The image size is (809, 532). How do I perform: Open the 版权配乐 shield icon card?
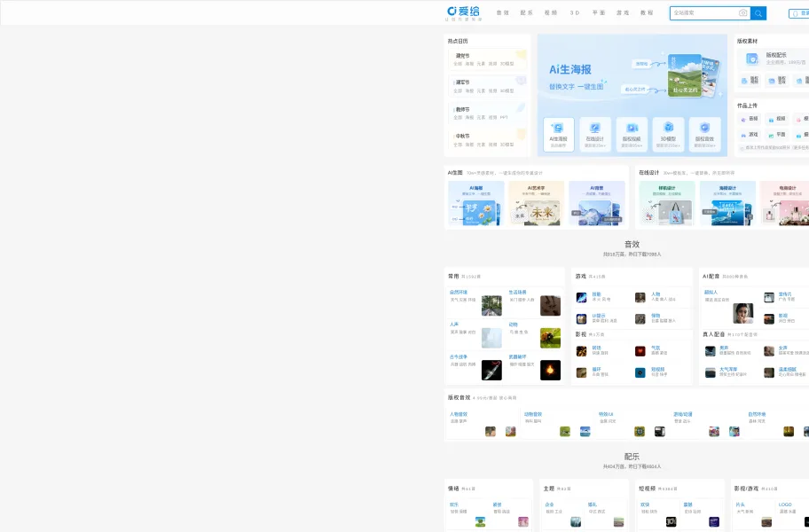(x=752, y=59)
